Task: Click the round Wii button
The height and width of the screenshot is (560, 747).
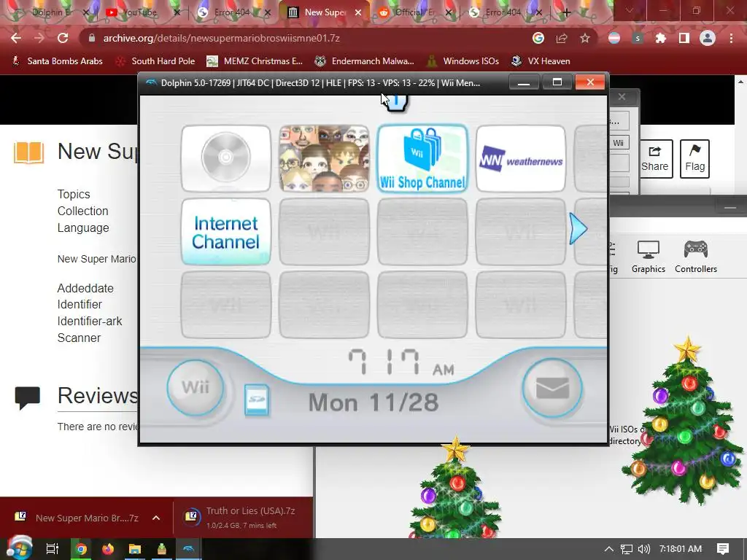Action: click(x=196, y=388)
